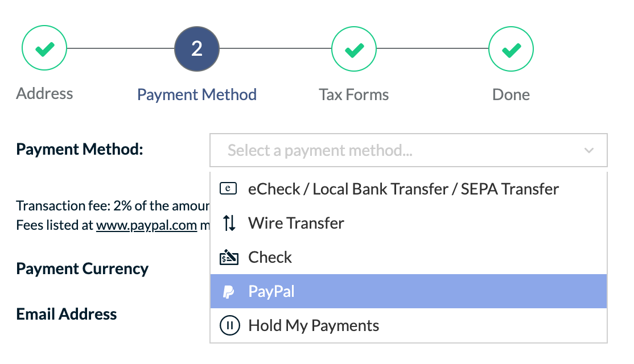Click the Done step checkmark circle
Viewport: 634px width, 364px height.
[511, 49]
